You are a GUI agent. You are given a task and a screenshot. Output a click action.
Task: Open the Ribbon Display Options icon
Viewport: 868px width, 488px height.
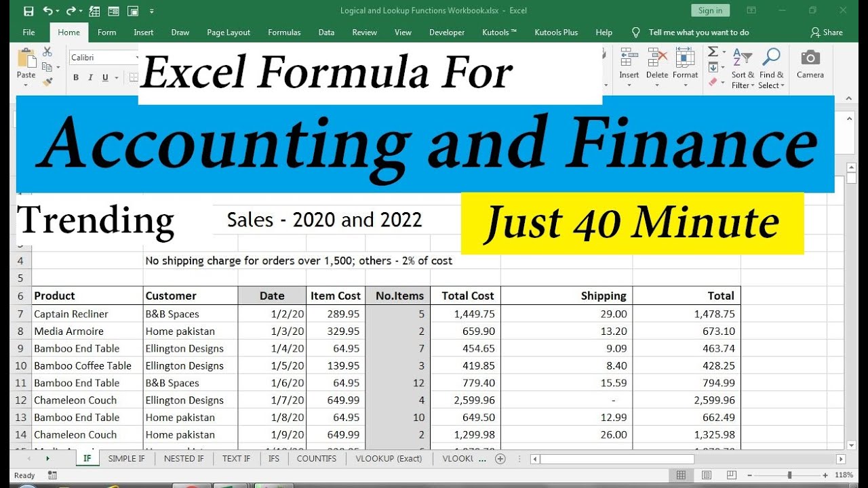pos(751,11)
